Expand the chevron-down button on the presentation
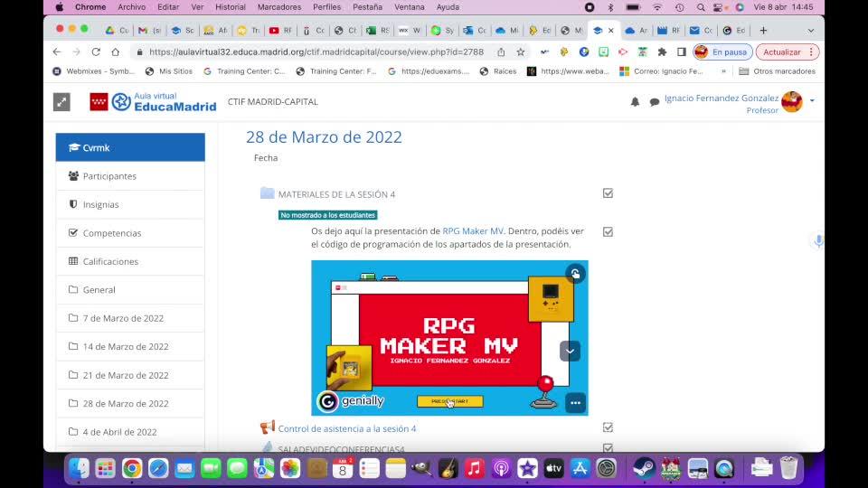 570,351
